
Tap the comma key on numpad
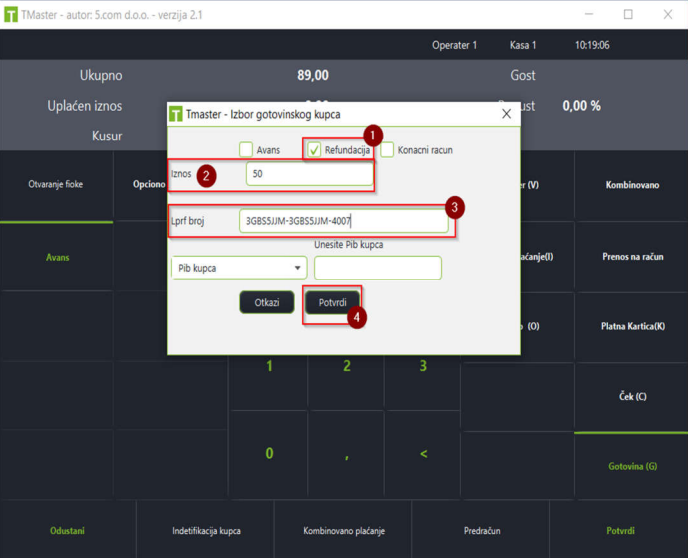click(346, 454)
